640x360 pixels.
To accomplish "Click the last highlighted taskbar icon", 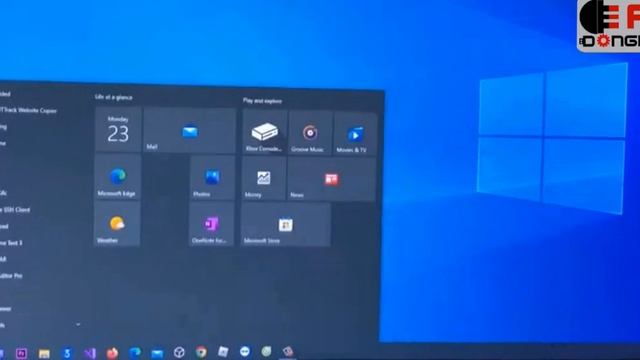I will click(x=288, y=351).
